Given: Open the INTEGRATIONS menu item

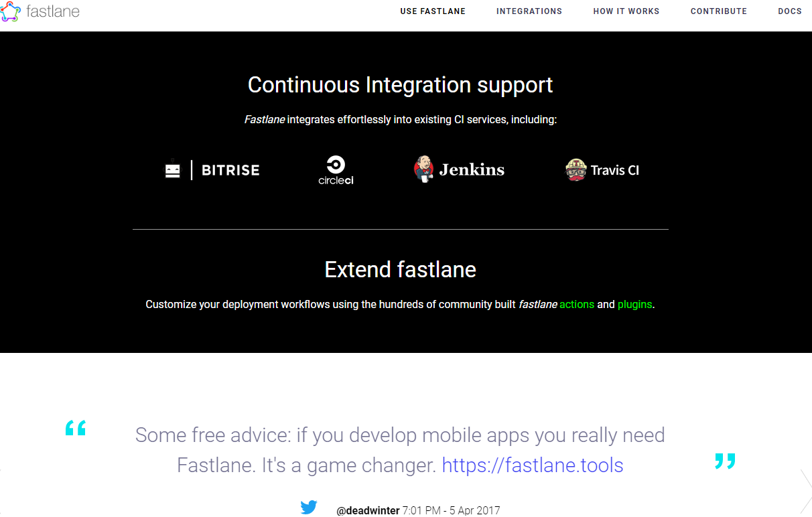Looking at the screenshot, I should point(529,11).
